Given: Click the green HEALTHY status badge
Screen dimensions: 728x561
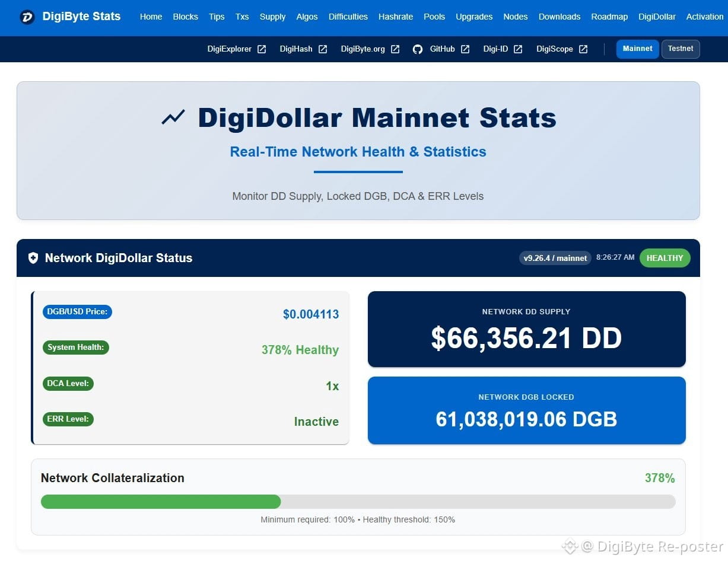Looking at the screenshot, I should (x=665, y=258).
